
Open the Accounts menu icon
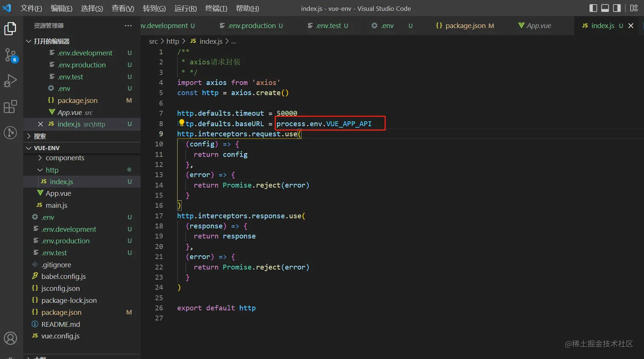coord(10,338)
